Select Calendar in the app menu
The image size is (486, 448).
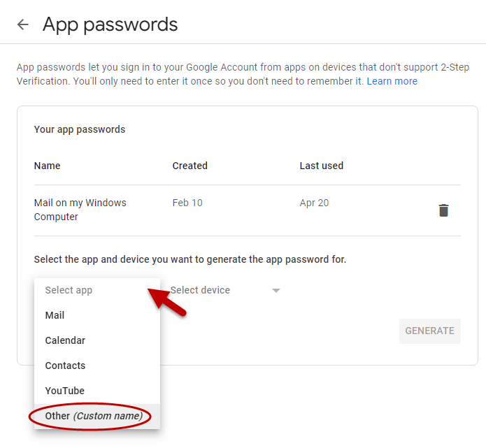(65, 340)
